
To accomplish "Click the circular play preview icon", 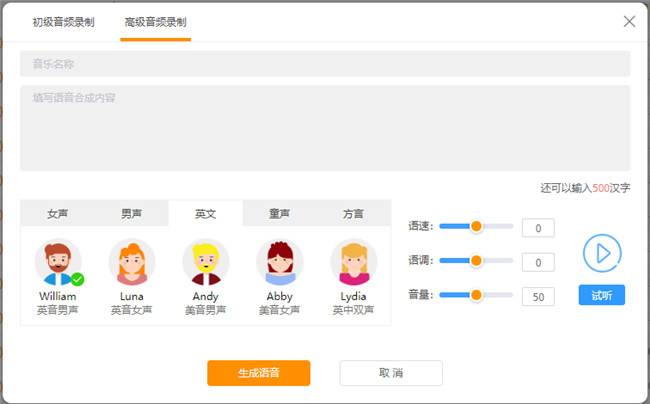I will [602, 253].
